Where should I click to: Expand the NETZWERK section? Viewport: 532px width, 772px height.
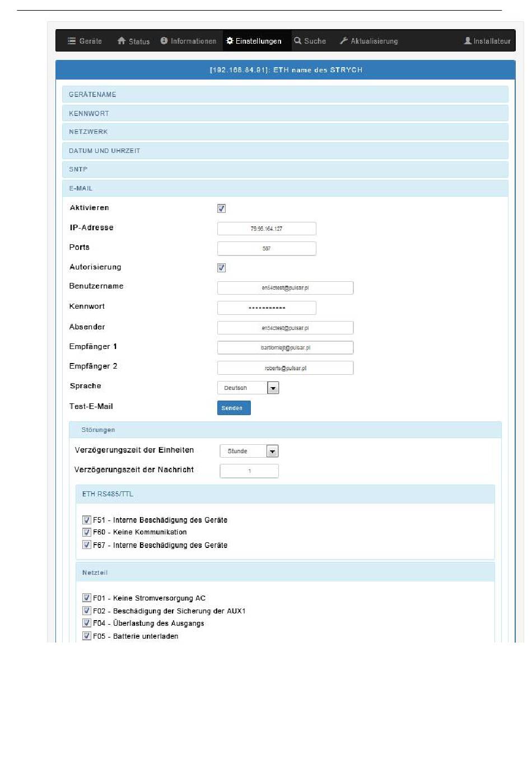(285, 132)
